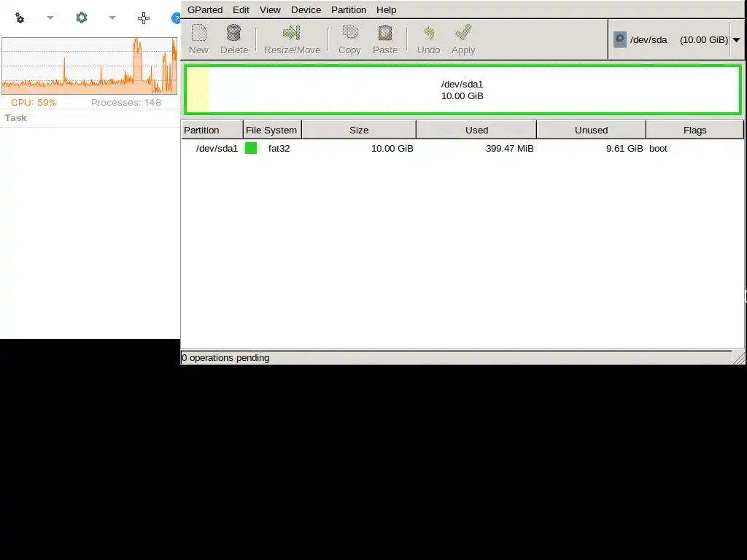
Task: Click the 9.61 GiB unused cell
Action: pyautogui.click(x=624, y=149)
